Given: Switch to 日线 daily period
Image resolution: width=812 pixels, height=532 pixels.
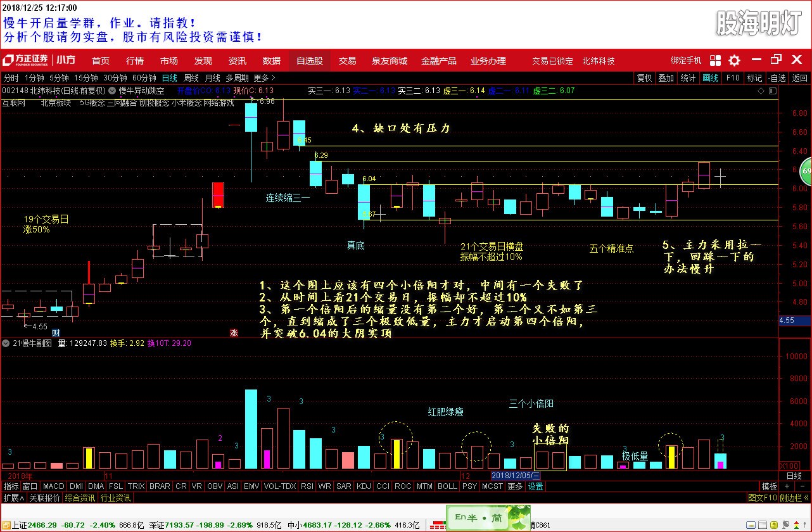Looking at the screenshot, I should (169, 78).
